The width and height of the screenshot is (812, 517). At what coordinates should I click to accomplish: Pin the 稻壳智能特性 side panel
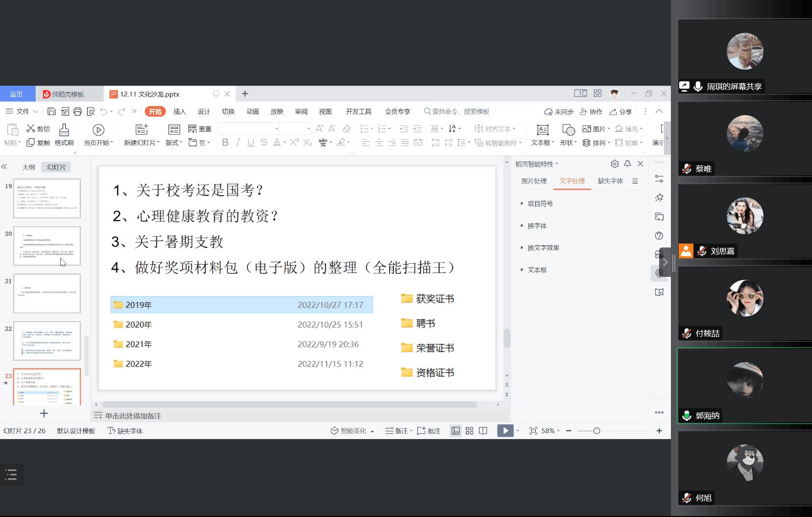[627, 164]
